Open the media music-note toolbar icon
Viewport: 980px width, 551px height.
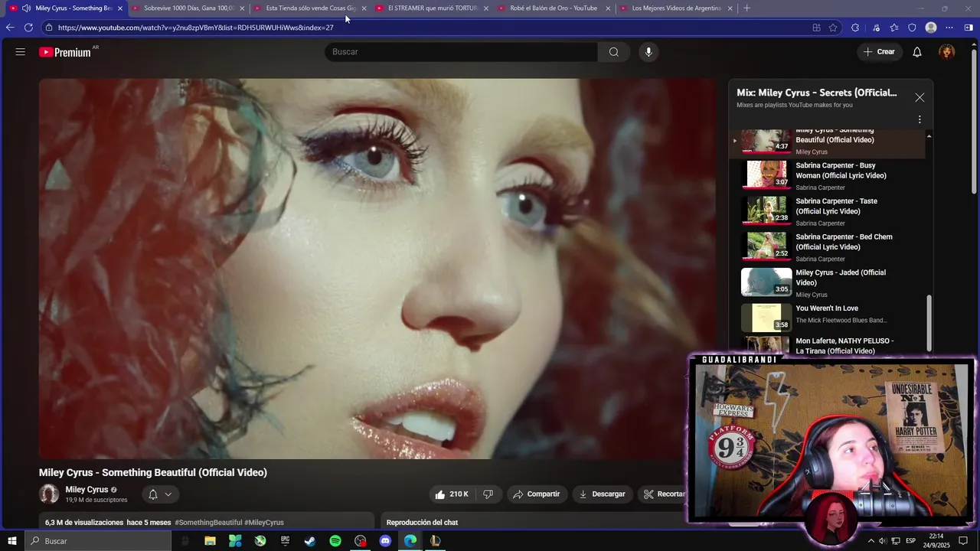point(876,28)
